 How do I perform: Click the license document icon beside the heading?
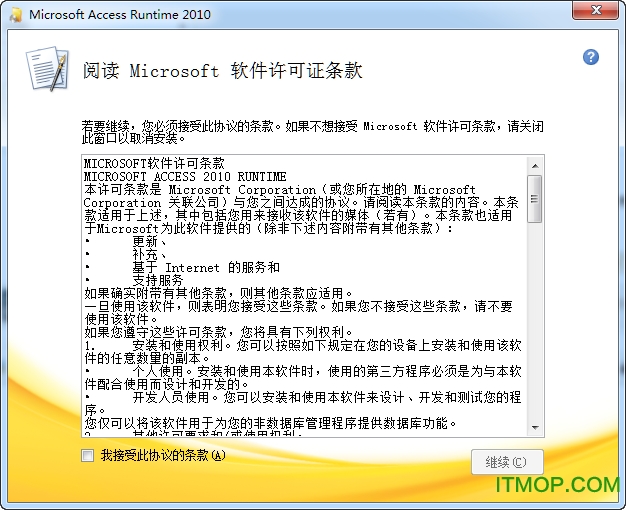[45, 72]
